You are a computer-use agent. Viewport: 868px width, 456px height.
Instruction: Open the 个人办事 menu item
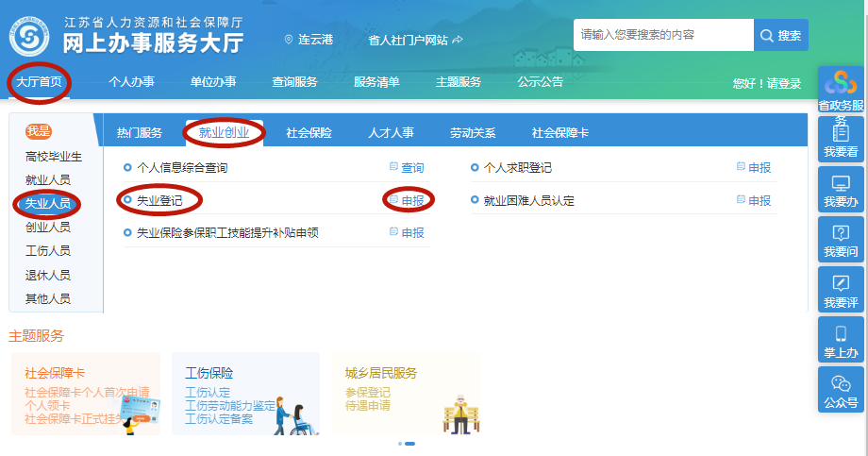pyautogui.click(x=131, y=82)
